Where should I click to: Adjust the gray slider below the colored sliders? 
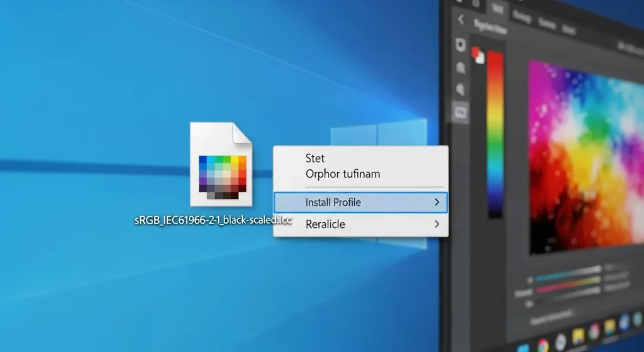tap(569, 295)
